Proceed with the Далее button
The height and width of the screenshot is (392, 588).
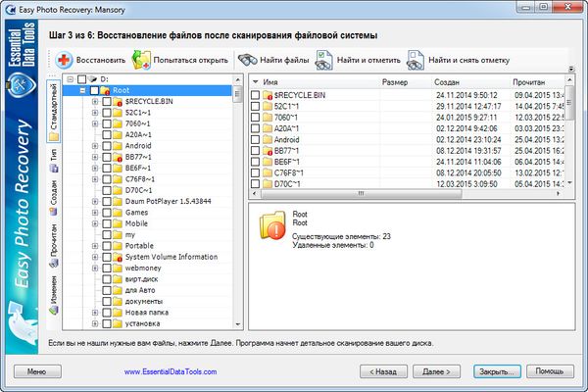[x=436, y=371]
